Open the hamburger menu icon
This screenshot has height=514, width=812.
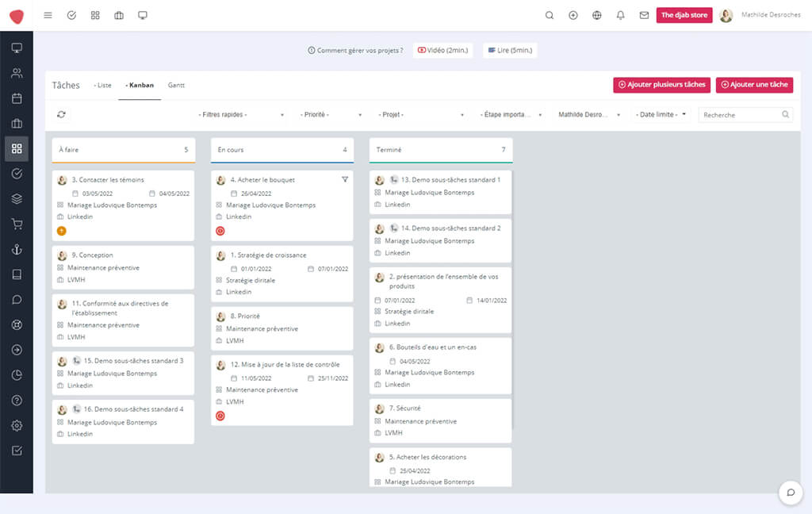tap(48, 15)
